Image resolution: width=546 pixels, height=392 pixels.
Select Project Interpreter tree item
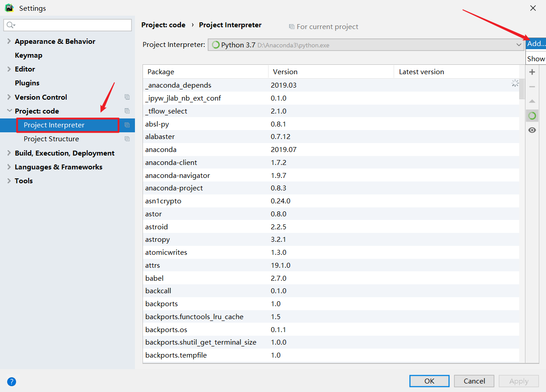(x=67, y=125)
